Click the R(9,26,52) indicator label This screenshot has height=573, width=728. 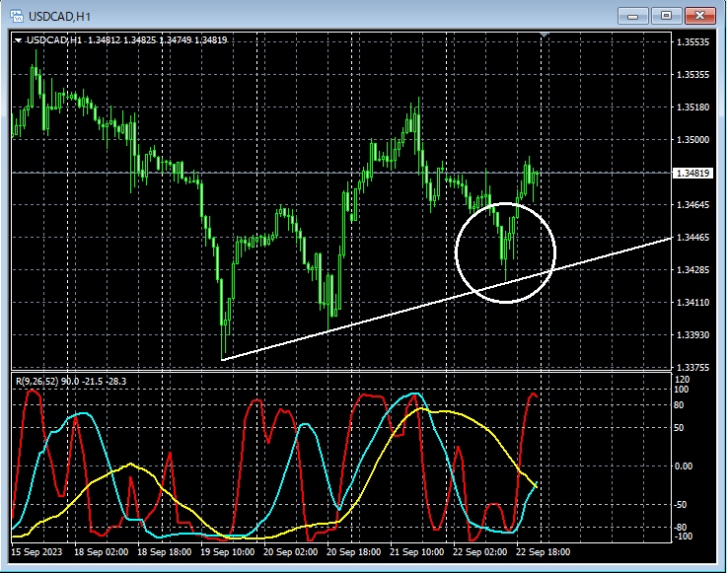tap(71, 382)
